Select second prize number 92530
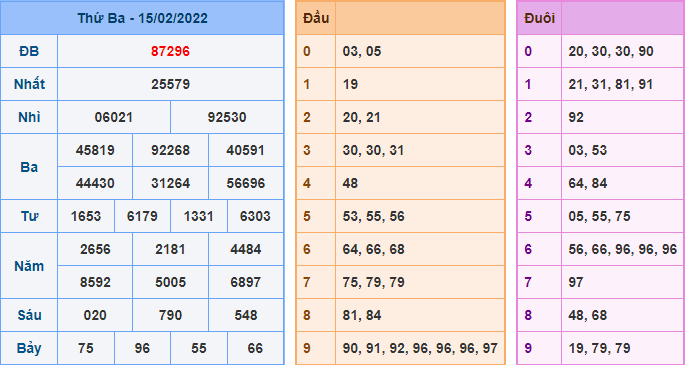 coord(227,117)
